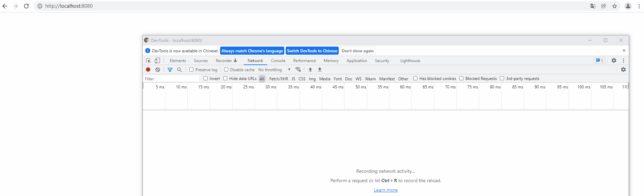Export HAR file with download arrow
This screenshot has width=644, height=196.
pos(320,69)
